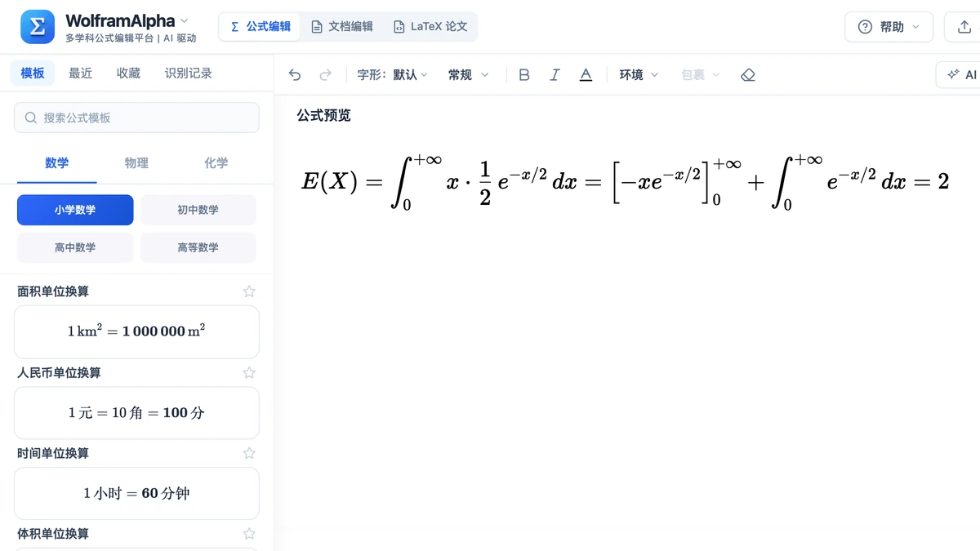The width and height of the screenshot is (980, 551).
Task: Select the 识别记录 sidebar tab
Action: pyautogui.click(x=189, y=73)
